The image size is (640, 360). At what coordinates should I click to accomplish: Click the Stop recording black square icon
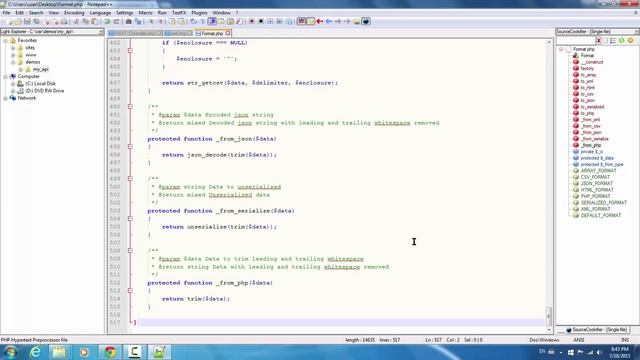(261, 21)
